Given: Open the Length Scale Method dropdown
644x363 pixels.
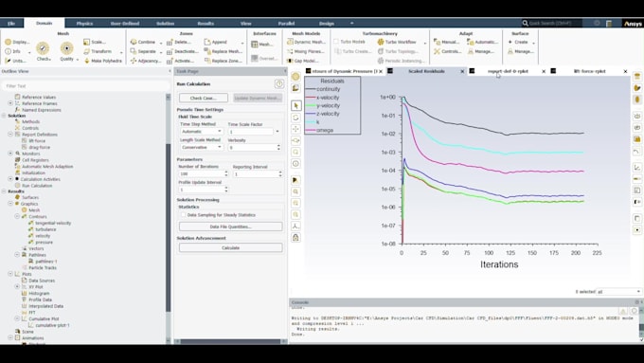Looking at the screenshot, I should 201,147.
